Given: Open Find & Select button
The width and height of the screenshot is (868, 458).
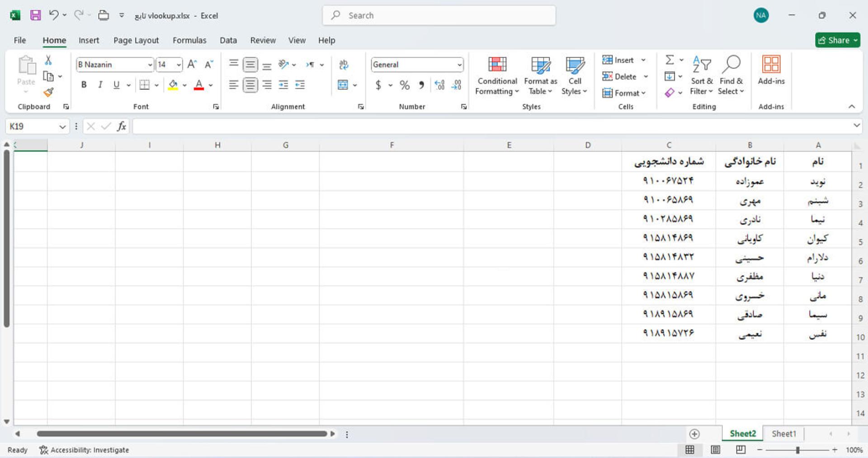Looking at the screenshot, I should (x=731, y=75).
